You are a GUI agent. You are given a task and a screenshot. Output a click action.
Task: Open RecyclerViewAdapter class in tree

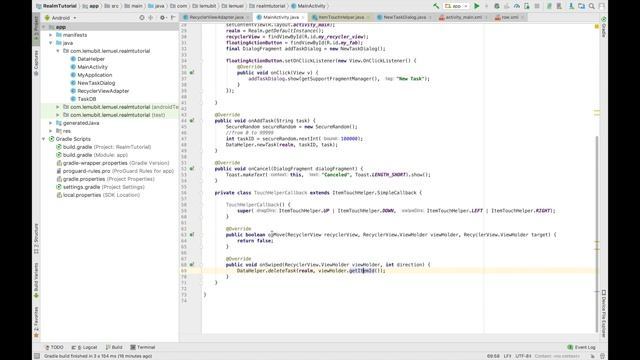click(x=103, y=91)
